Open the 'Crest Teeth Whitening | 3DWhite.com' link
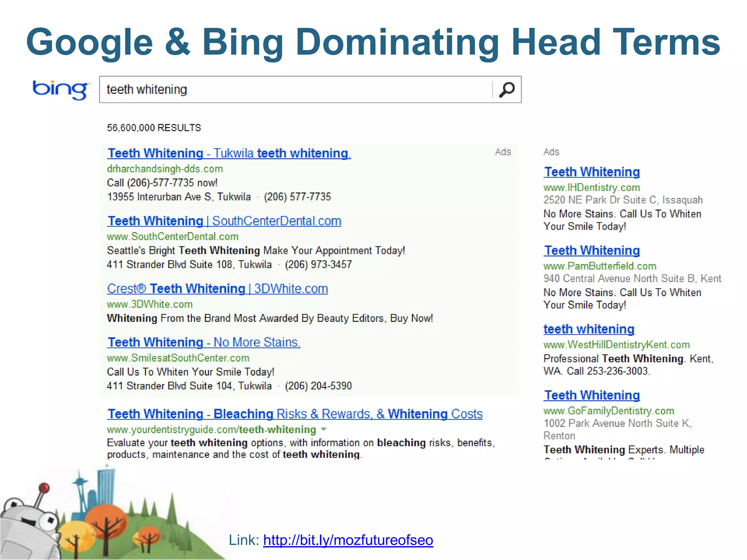Image resolution: width=747 pixels, height=560 pixels. pyautogui.click(x=217, y=289)
